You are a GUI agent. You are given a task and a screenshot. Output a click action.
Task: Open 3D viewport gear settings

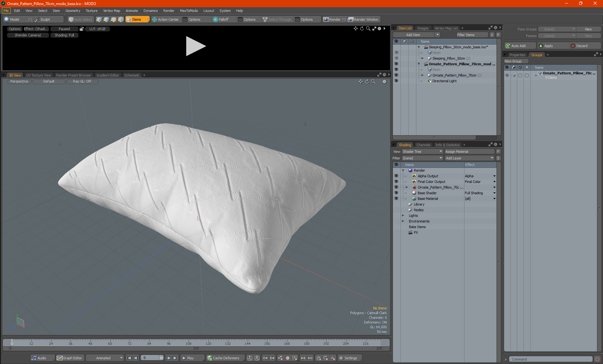pyautogui.click(x=384, y=82)
